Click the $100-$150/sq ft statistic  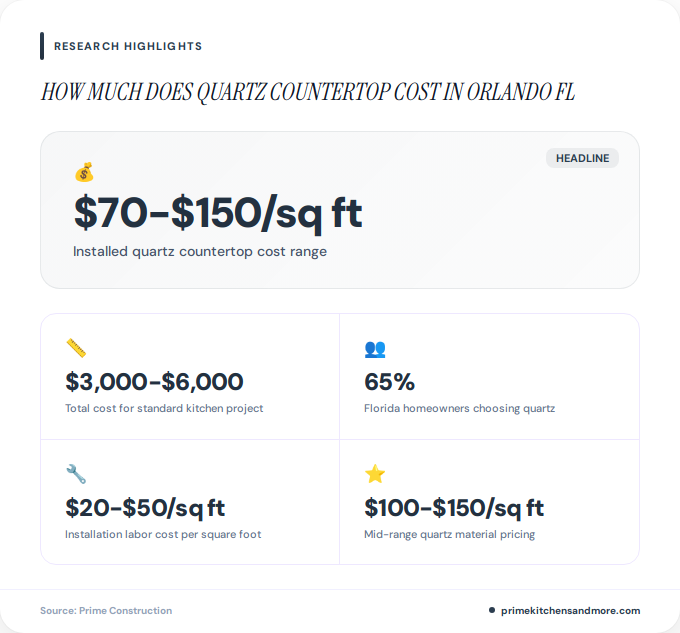tap(454, 507)
